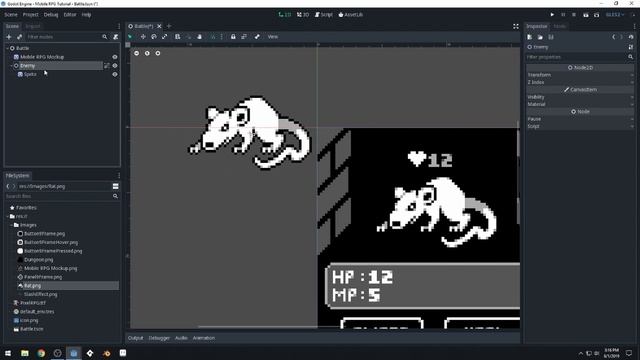Collapse the Enemy node children

(11, 66)
